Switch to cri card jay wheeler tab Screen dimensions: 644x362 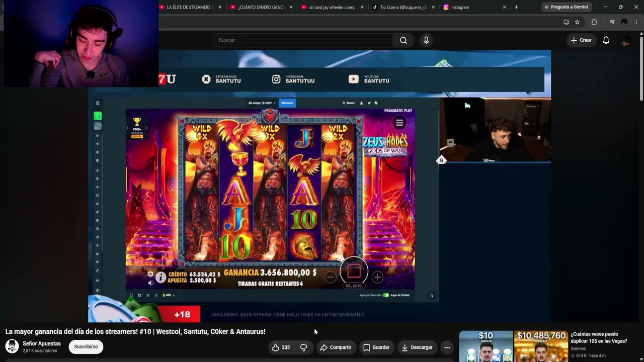332,7
